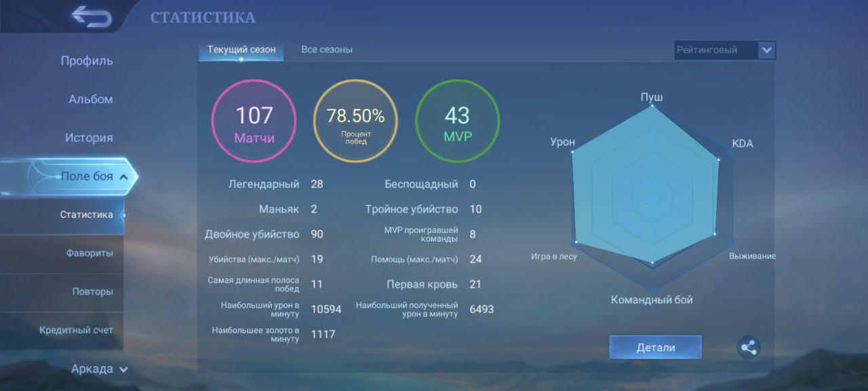868x391 pixels.
Task: Tap the back arrow icon
Action: coord(91,16)
